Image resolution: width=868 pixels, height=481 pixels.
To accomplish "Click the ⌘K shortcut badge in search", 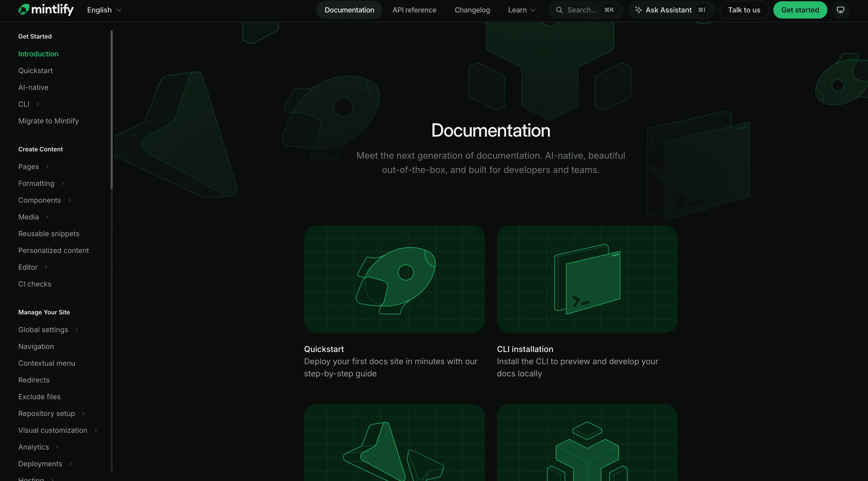I will 609,10.
